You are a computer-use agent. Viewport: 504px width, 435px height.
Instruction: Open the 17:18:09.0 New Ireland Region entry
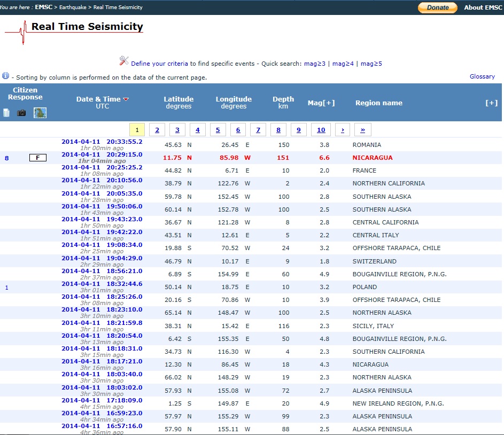102,400
